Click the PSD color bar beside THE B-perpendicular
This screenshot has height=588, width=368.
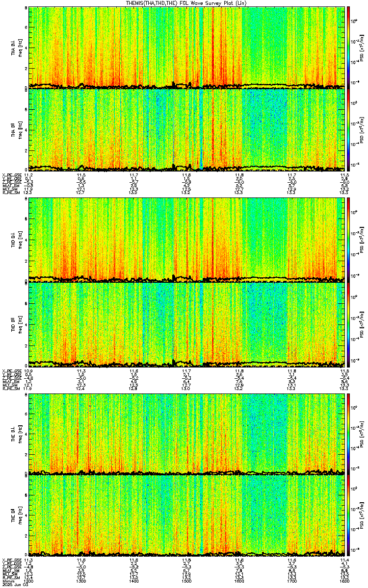(x=348, y=434)
